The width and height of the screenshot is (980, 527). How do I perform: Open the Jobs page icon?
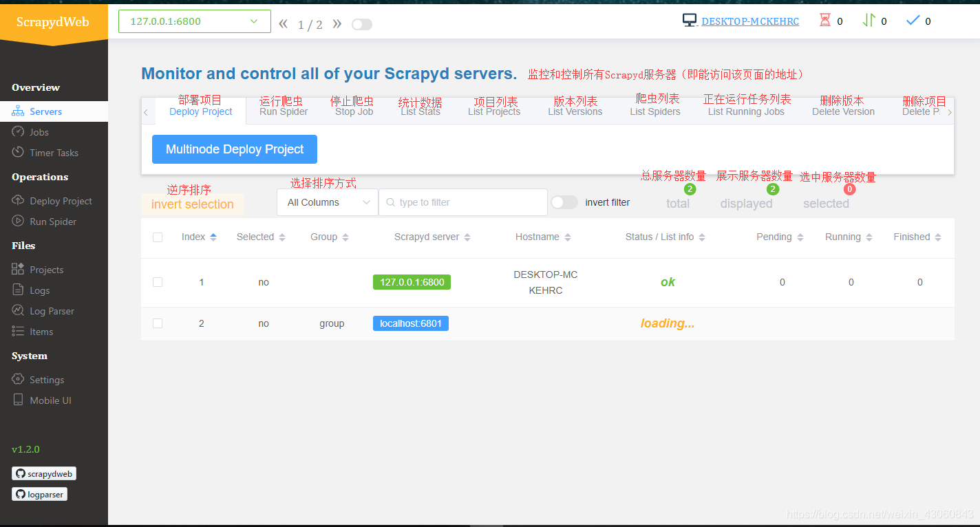[x=18, y=131]
